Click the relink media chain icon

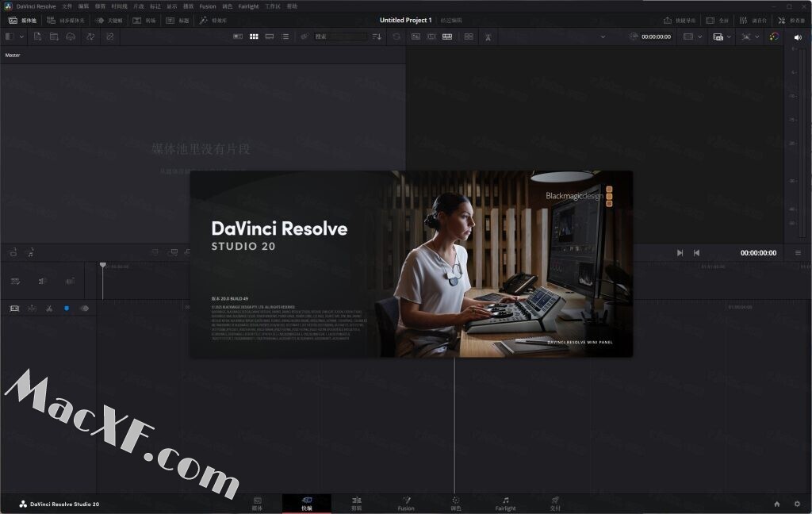(109, 36)
